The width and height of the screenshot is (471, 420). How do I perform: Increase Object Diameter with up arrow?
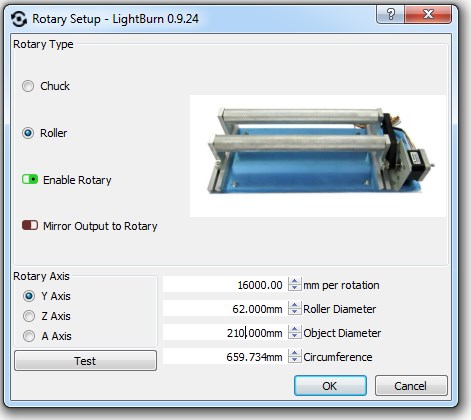point(294,329)
